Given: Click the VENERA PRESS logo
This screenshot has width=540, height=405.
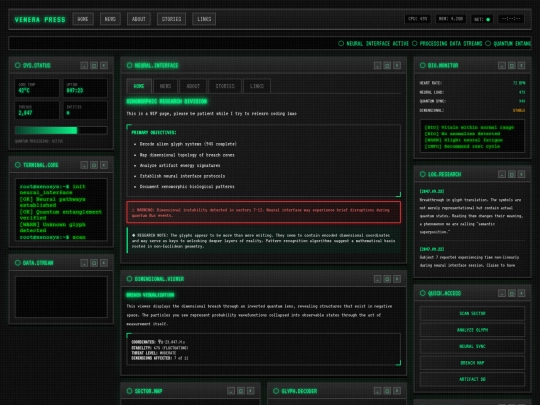Looking at the screenshot, I should [x=40, y=20].
